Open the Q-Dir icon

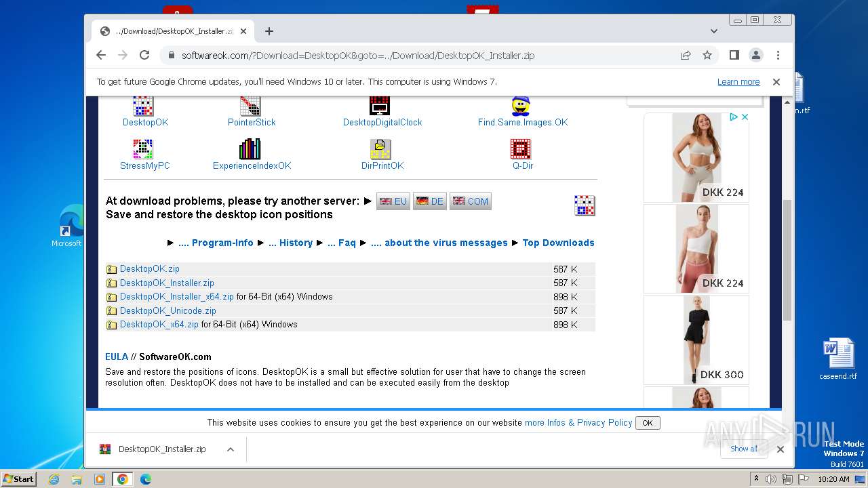[x=521, y=149]
